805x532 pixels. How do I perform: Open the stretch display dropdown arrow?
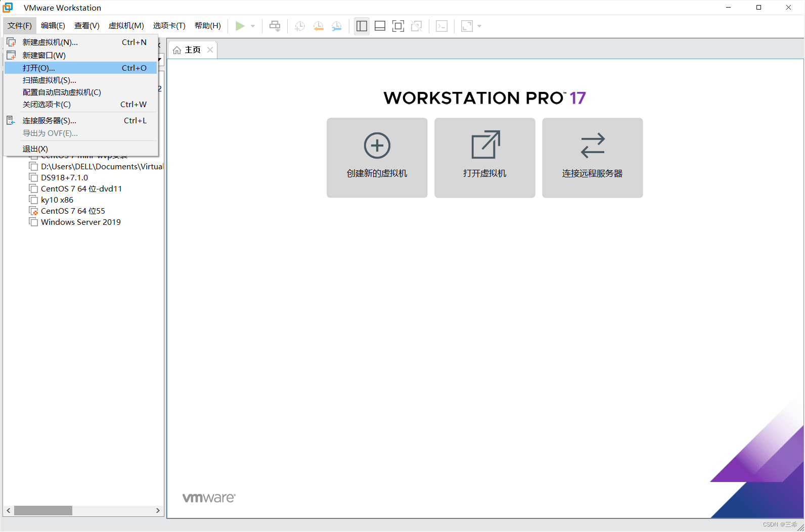tap(479, 26)
